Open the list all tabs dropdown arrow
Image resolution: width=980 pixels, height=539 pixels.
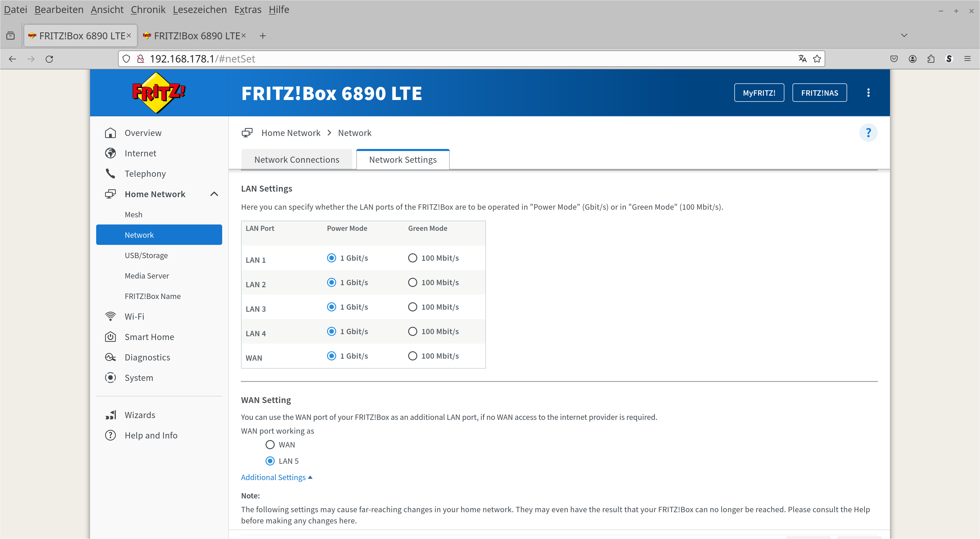(x=904, y=36)
